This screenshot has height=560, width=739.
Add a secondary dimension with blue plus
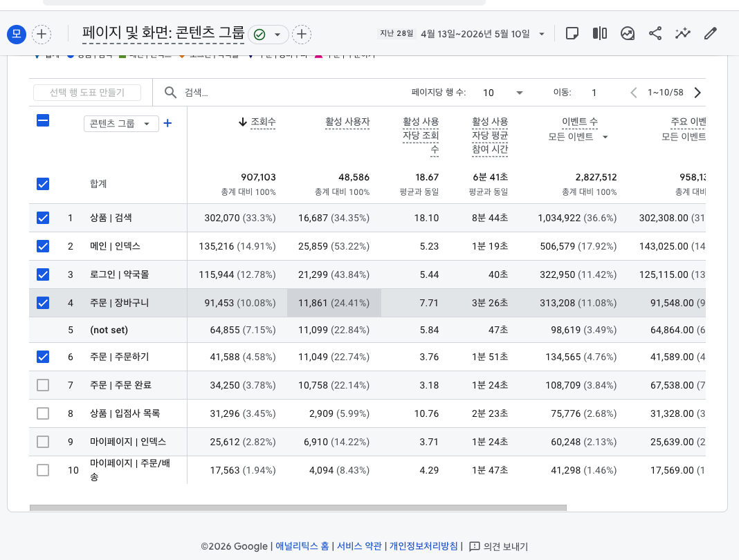(167, 123)
